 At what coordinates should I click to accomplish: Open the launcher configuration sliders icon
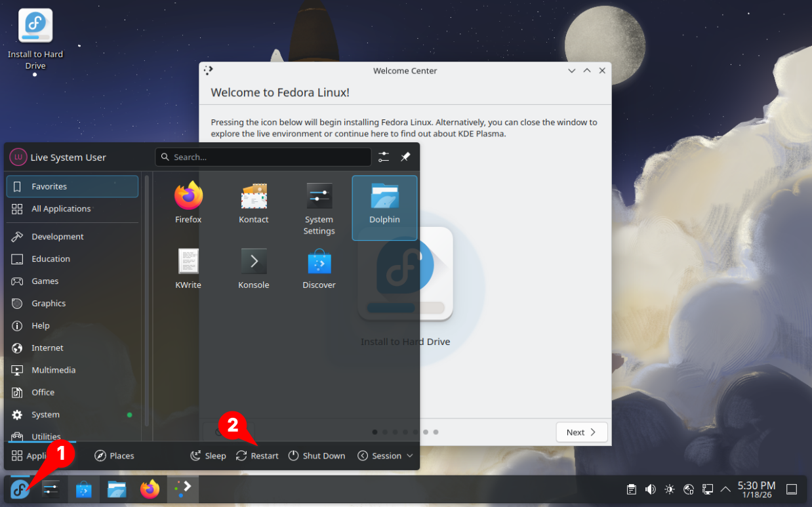(x=384, y=157)
